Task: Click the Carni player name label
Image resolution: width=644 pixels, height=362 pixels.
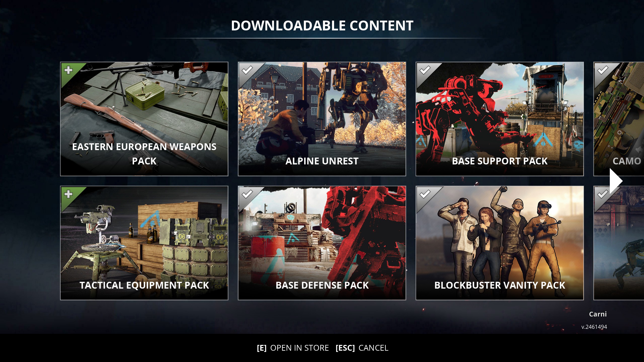Action: click(x=598, y=314)
